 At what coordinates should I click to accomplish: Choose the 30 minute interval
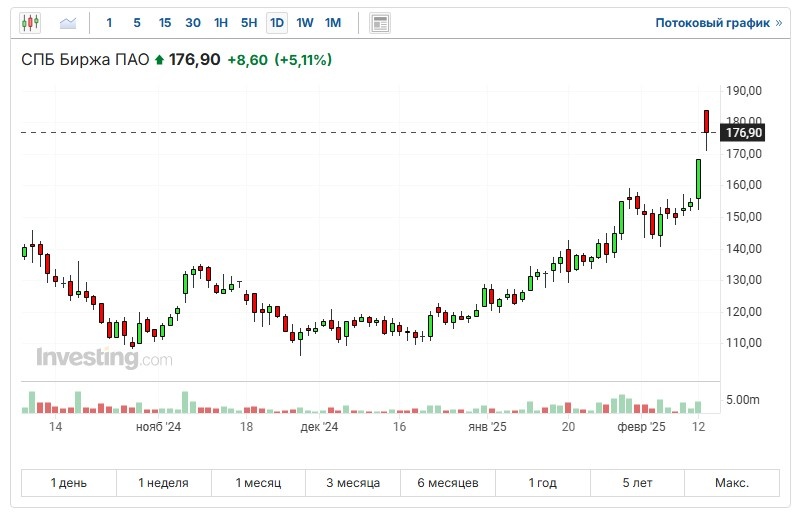tap(193, 23)
